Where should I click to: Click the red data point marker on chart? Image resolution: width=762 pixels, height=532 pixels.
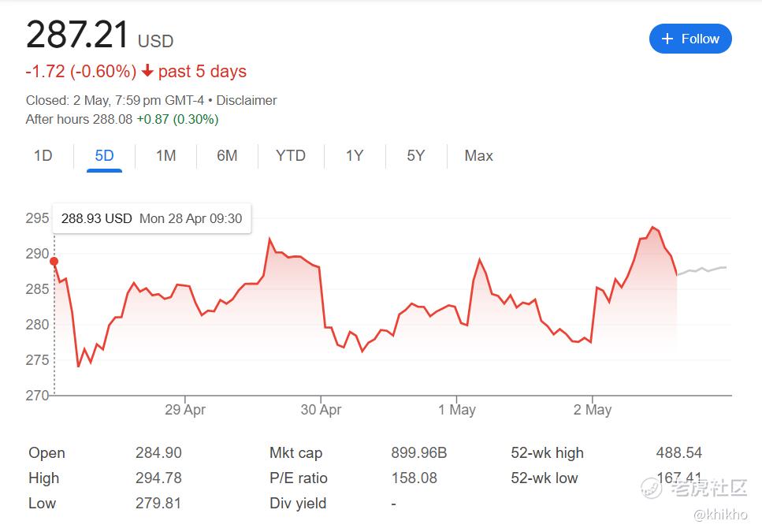click(x=54, y=261)
